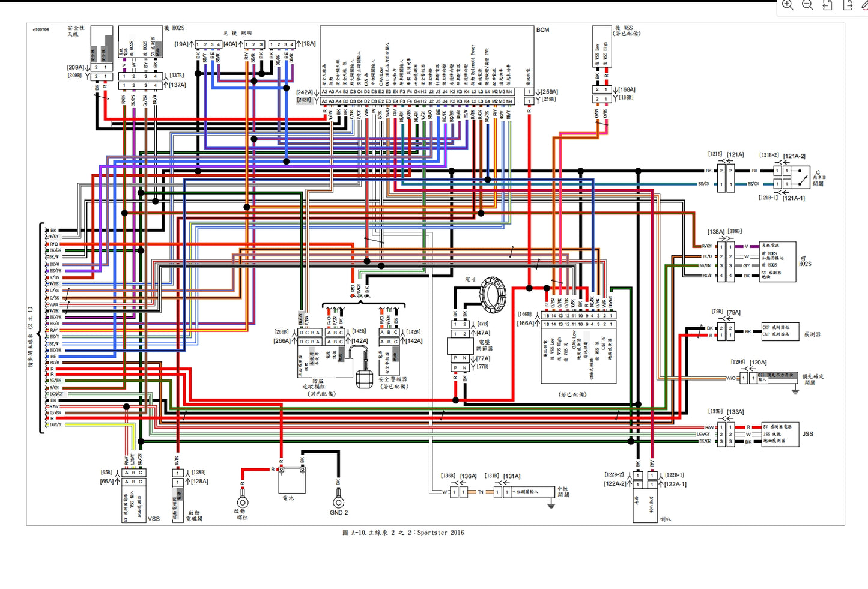Click the figure caption 'Sportster 2016'
868x589 pixels.
pos(440,533)
